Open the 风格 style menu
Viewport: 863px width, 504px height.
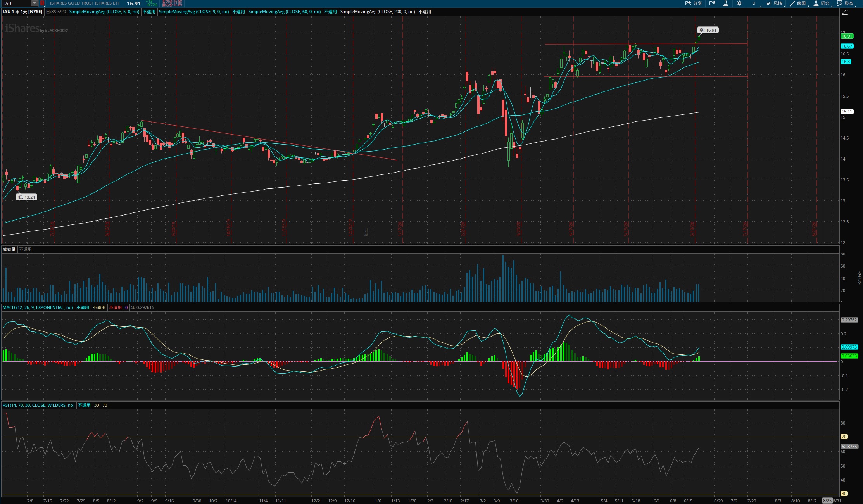click(x=774, y=3)
